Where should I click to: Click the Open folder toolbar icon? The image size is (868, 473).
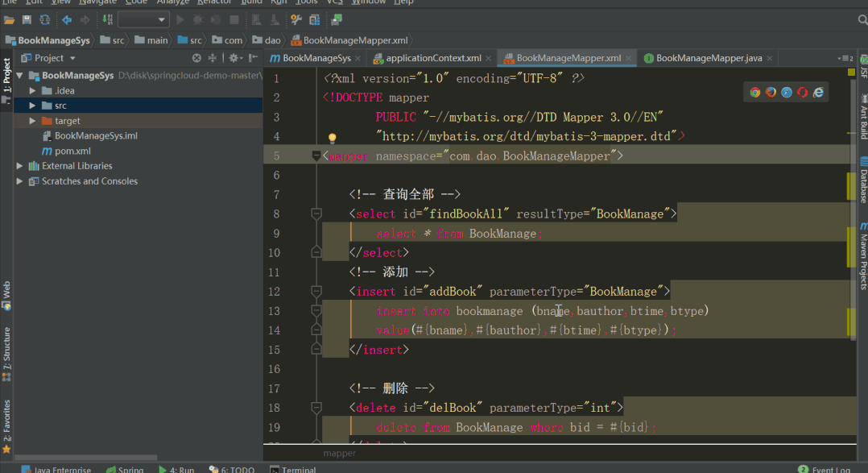tap(9, 20)
